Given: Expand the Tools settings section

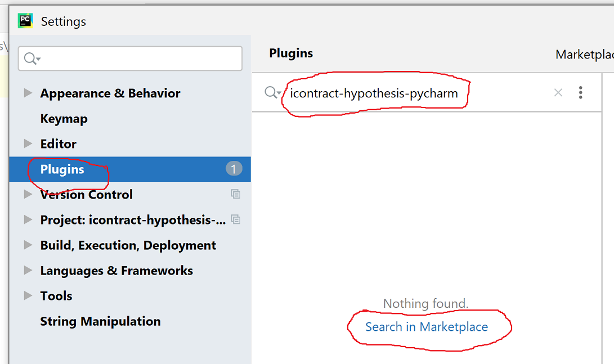Looking at the screenshot, I should point(28,295).
